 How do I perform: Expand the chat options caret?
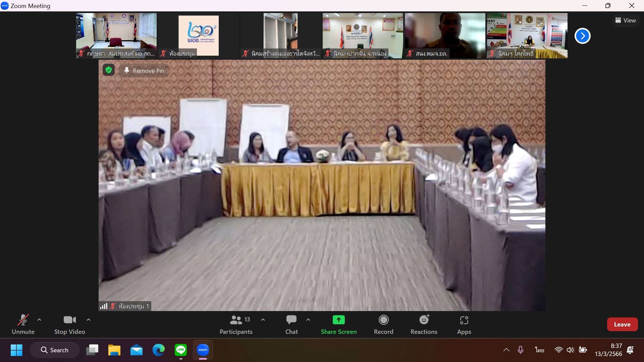pyautogui.click(x=308, y=320)
